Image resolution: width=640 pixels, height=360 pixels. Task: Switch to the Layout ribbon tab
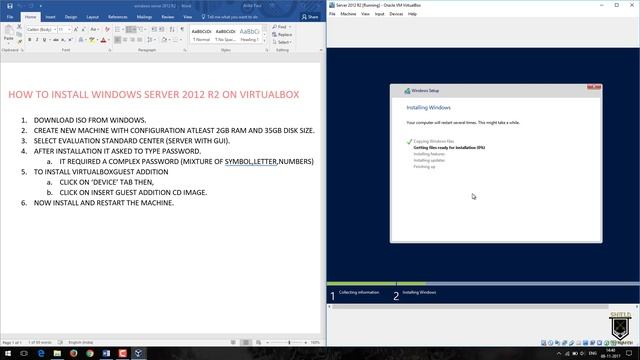point(92,17)
